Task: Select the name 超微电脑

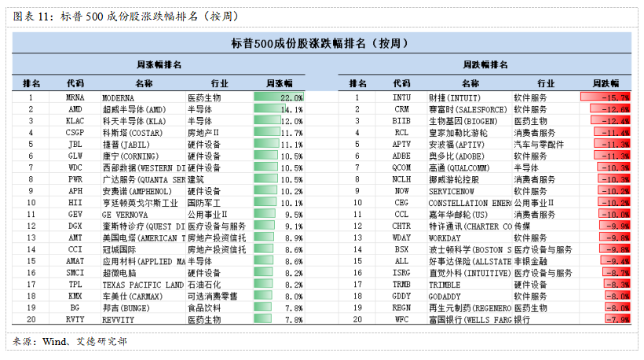Action: [119, 273]
